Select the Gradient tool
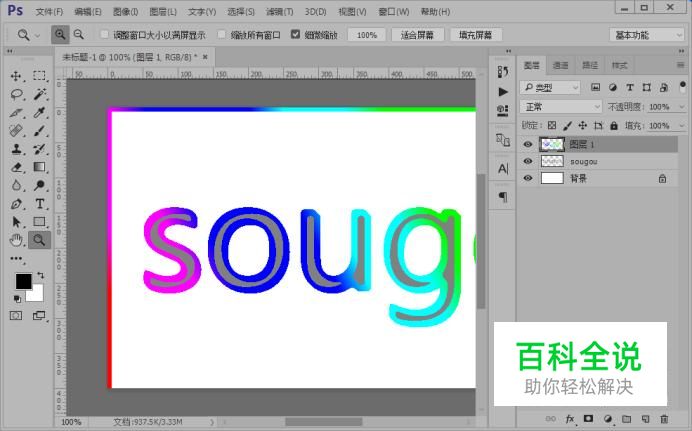The width and height of the screenshot is (692, 431). 39,167
